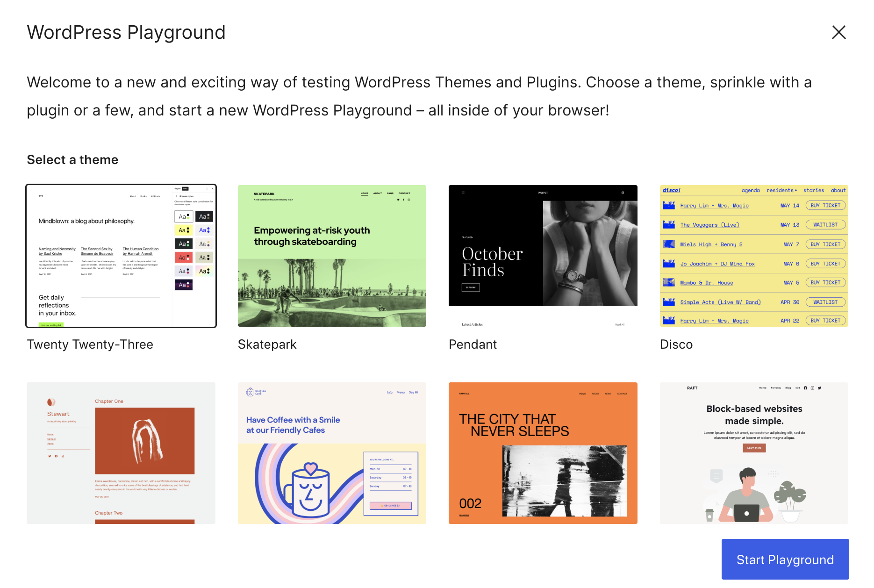The height and width of the screenshot is (588, 874).
Task: Click the Miofika Café mug logo
Action: [x=251, y=393]
